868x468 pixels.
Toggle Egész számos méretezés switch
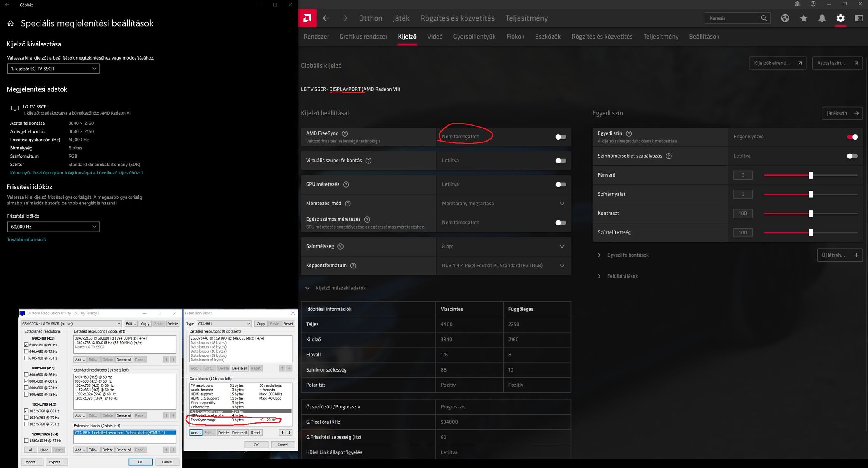click(560, 223)
